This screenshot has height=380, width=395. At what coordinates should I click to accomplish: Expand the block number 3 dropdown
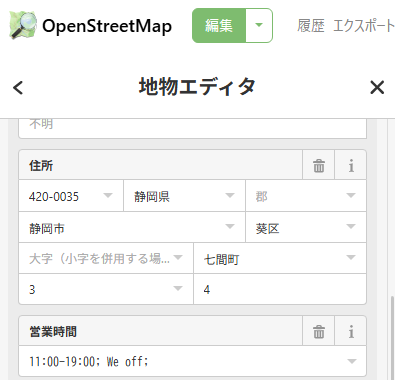pyautogui.click(x=178, y=288)
